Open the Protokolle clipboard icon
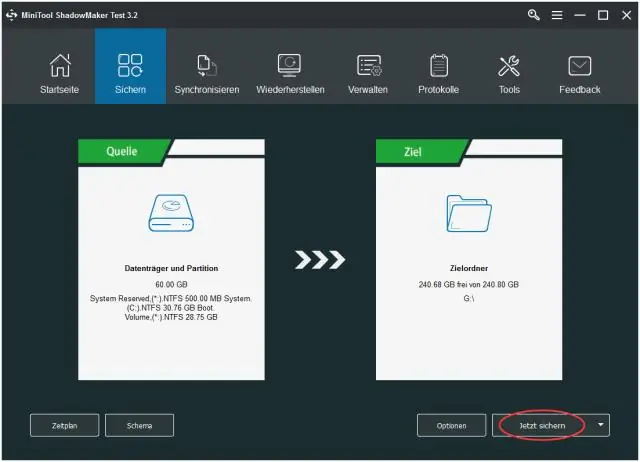 (439, 65)
